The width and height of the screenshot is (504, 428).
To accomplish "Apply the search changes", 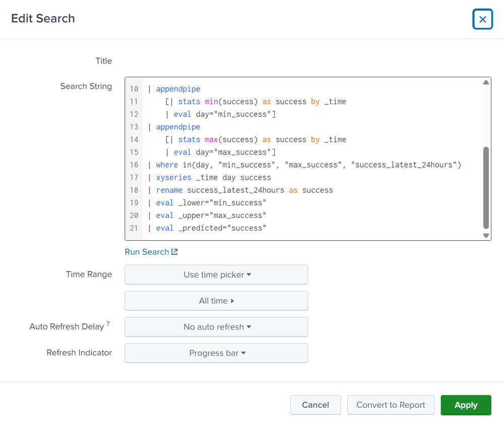I will (465, 404).
